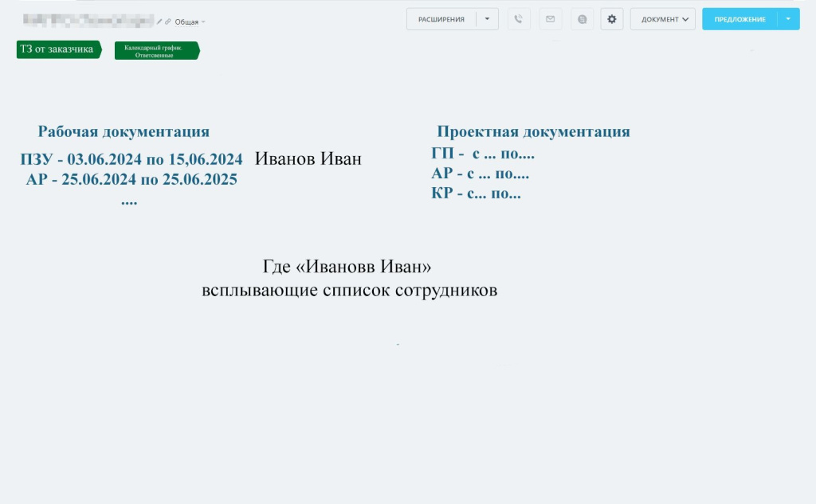The height and width of the screenshot is (504, 816).
Task: Click the chain link icon near the title
Action: (x=168, y=21)
